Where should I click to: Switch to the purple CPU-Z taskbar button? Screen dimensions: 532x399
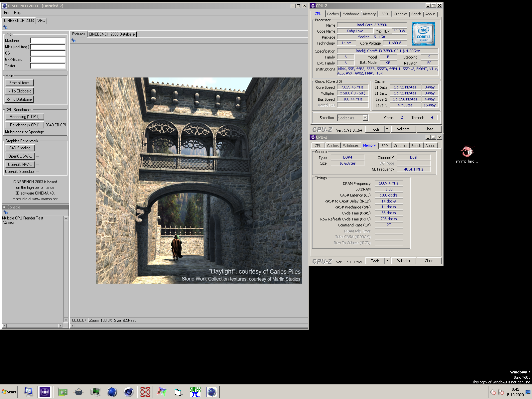44,392
